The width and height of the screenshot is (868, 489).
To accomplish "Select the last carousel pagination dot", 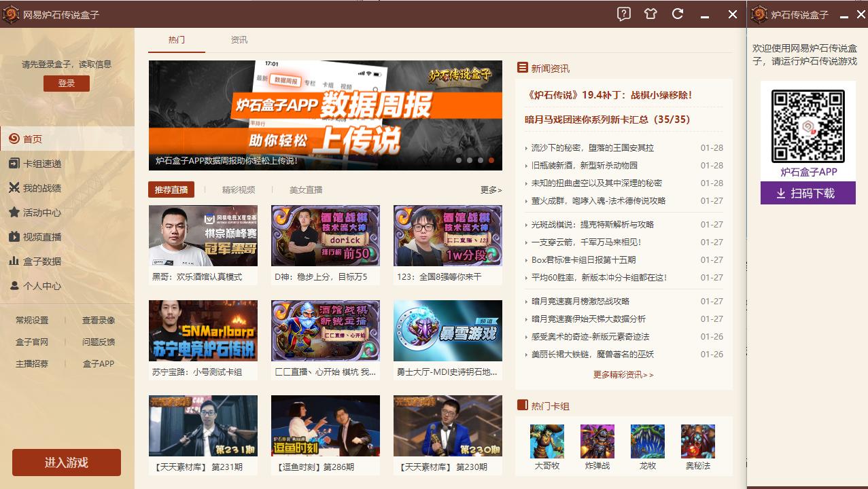I will click(x=491, y=160).
